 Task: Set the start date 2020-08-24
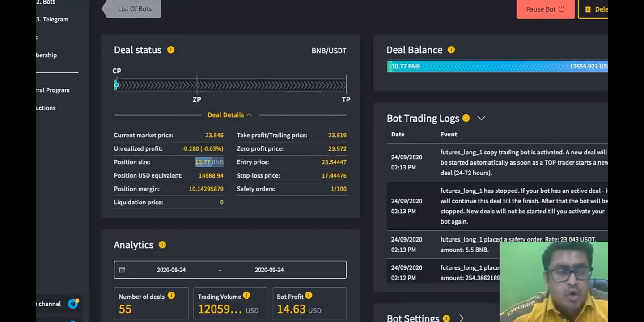click(171, 270)
